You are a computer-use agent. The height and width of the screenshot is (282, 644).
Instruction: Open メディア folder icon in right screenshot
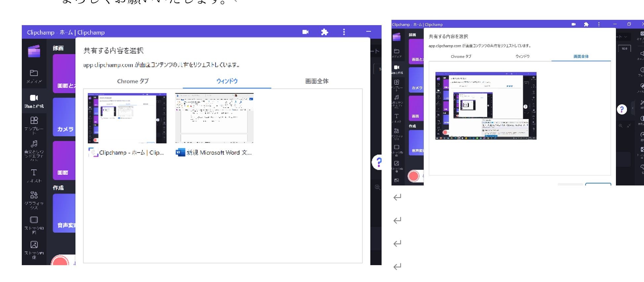pos(397,51)
